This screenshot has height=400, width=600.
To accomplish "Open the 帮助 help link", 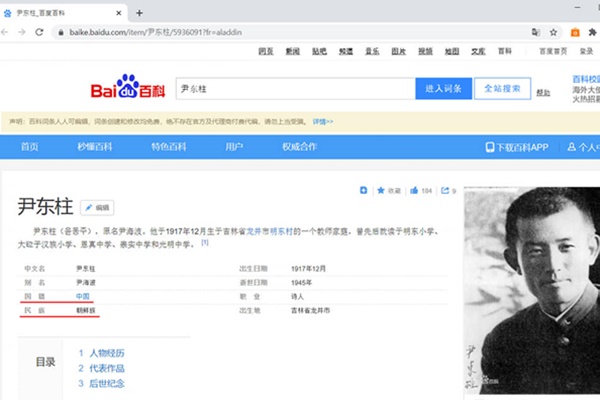I will [543, 93].
